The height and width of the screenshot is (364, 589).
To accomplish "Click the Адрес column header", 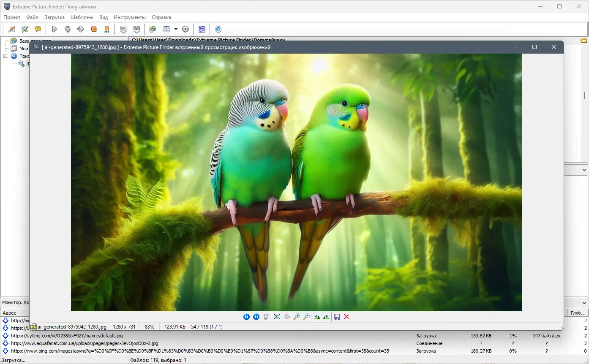I will click(x=9, y=313).
